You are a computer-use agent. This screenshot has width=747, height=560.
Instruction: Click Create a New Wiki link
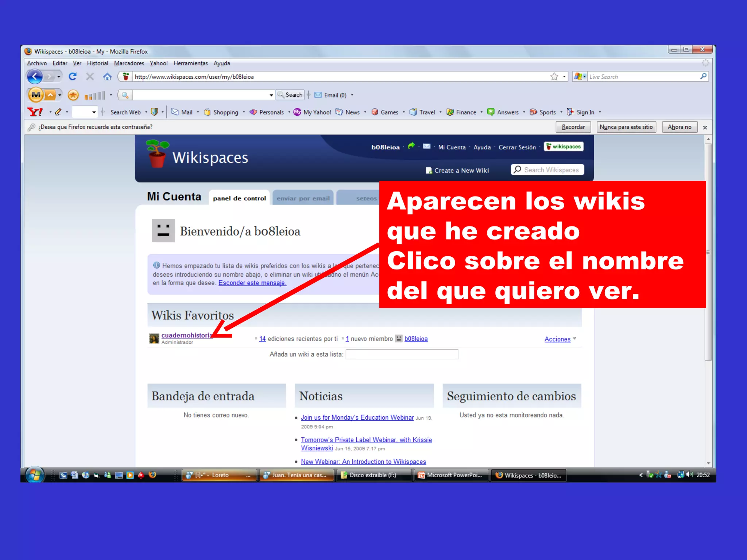(x=457, y=170)
